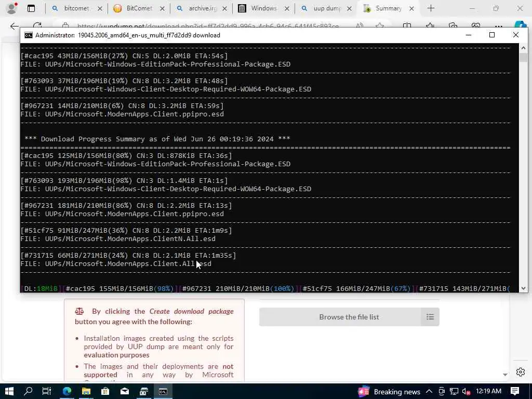Open Microsoft Edge from taskbar
Image resolution: width=532 pixels, height=399 pixels.
pyautogui.click(x=67, y=392)
